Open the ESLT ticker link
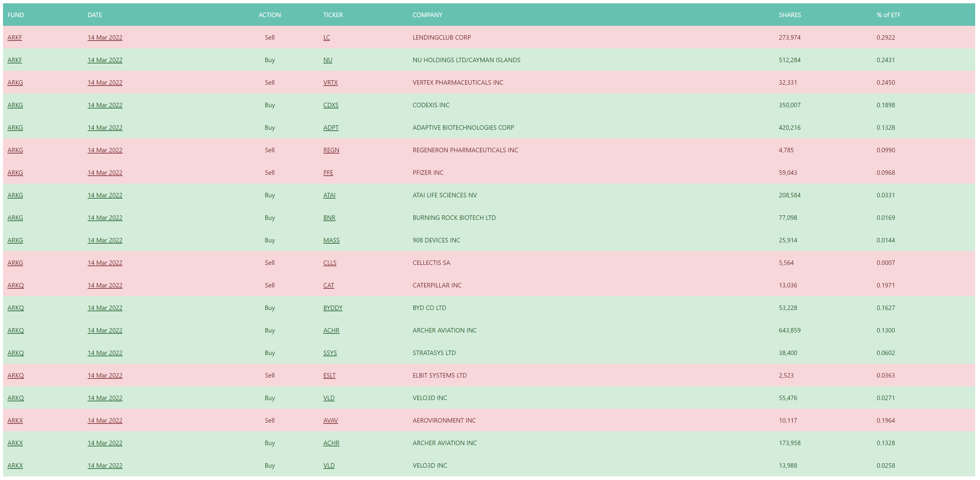The height and width of the screenshot is (480, 980). click(330, 375)
